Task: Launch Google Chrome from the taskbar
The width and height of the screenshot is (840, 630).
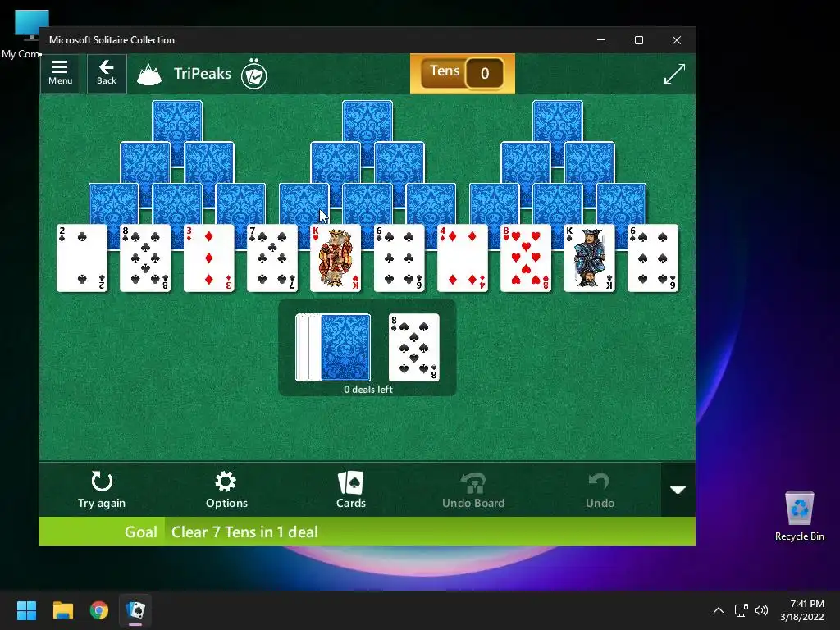Action: coord(99,610)
